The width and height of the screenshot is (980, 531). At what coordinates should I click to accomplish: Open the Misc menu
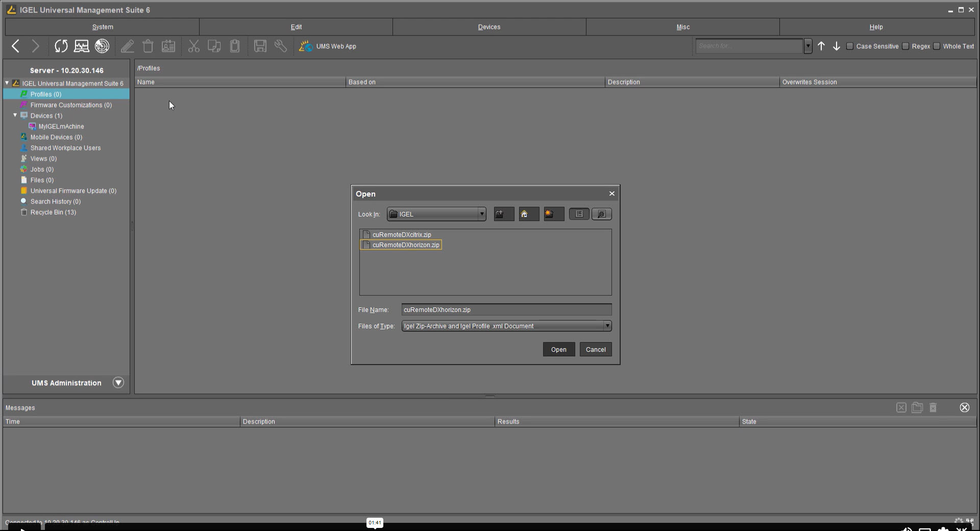pyautogui.click(x=683, y=27)
